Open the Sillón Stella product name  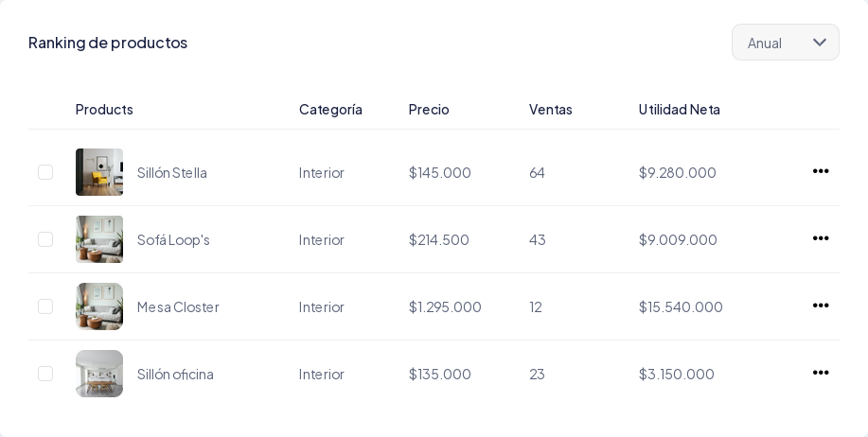point(172,172)
